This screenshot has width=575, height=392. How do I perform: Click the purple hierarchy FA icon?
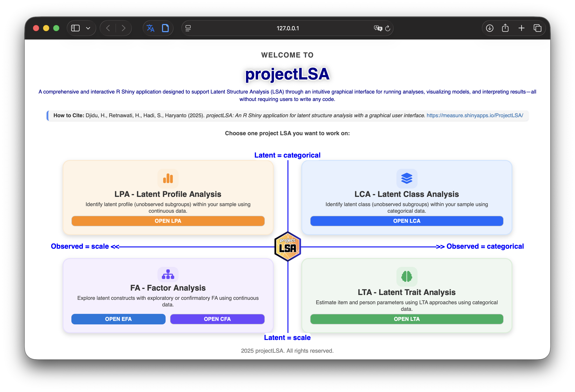pos(168,274)
